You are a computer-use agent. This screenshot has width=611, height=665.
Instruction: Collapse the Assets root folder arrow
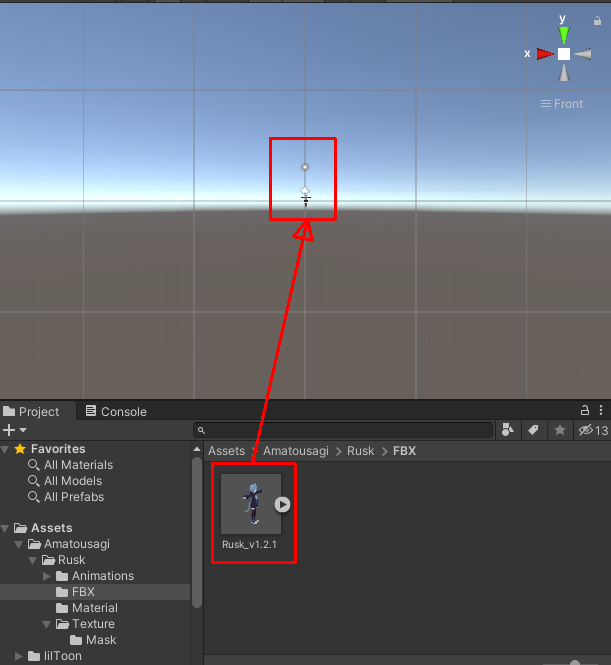[5, 528]
